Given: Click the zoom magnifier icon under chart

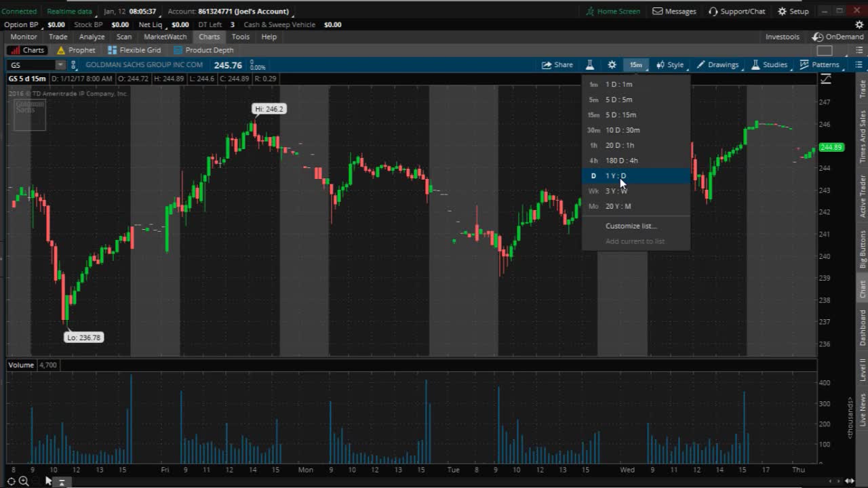Looking at the screenshot, I should 24,481.
